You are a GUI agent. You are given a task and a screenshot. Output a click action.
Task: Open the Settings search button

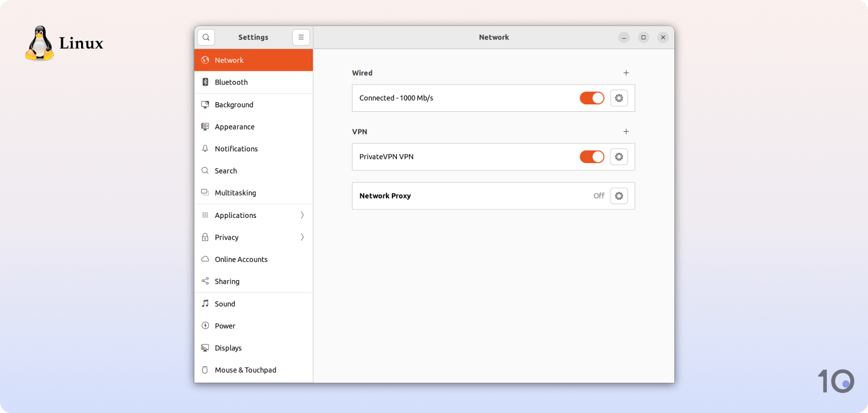point(206,37)
